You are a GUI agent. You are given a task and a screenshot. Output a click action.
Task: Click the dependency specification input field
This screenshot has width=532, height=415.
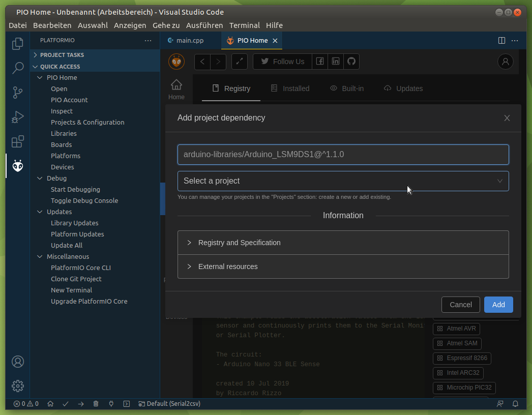343,155
